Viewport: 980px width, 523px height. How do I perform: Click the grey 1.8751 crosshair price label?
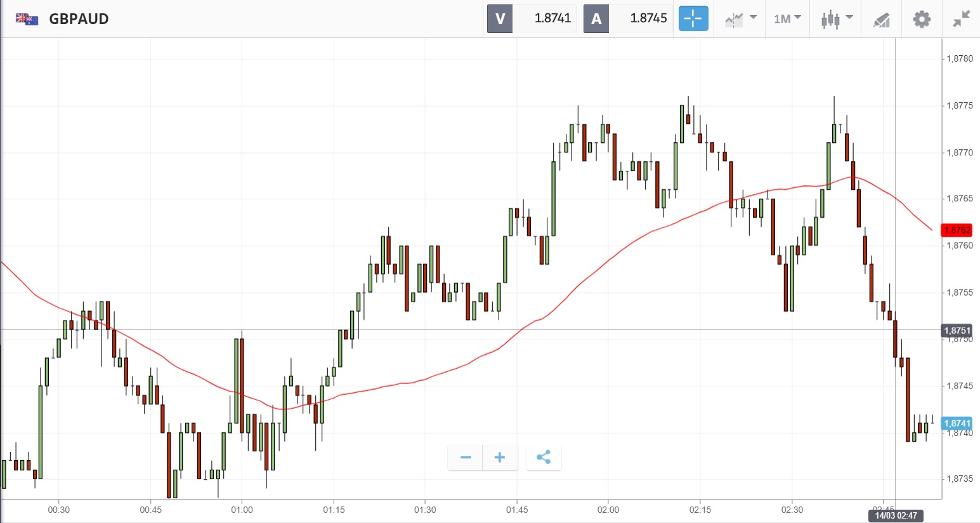(957, 330)
